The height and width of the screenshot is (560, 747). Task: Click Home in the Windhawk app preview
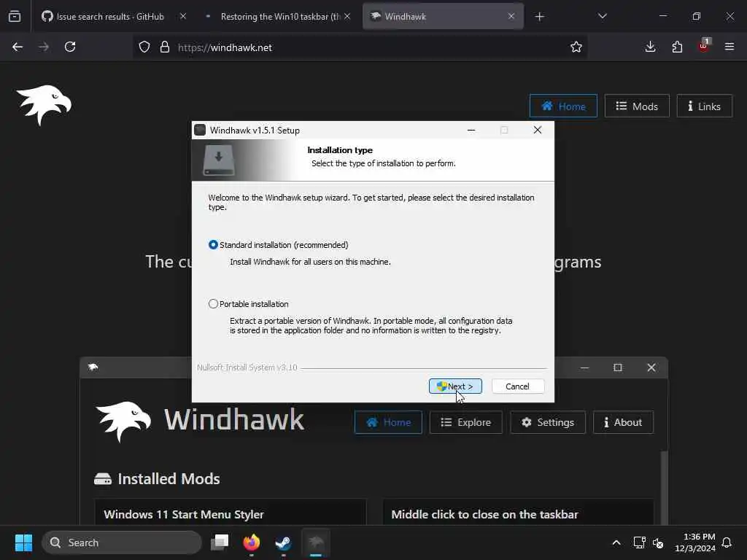tap(388, 422)
